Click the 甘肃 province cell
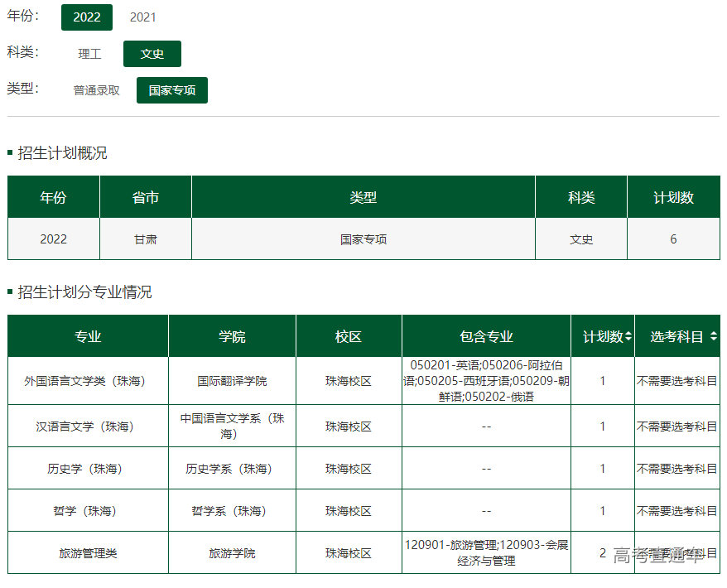This screenshot has height=588, width=727. 146,239
